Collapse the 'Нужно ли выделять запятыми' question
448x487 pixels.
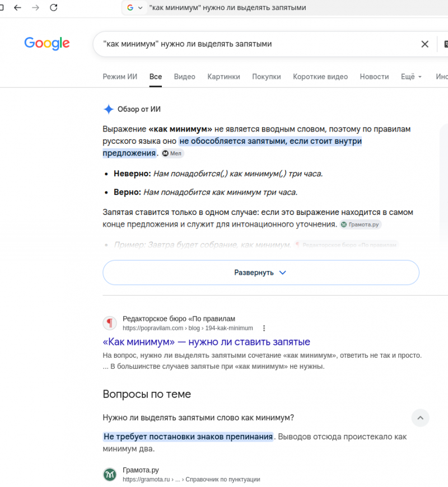[x=420, y=418]
